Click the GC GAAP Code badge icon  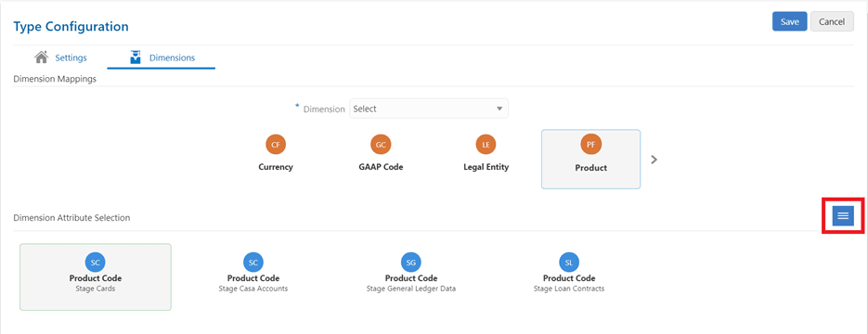coord(381,145)
